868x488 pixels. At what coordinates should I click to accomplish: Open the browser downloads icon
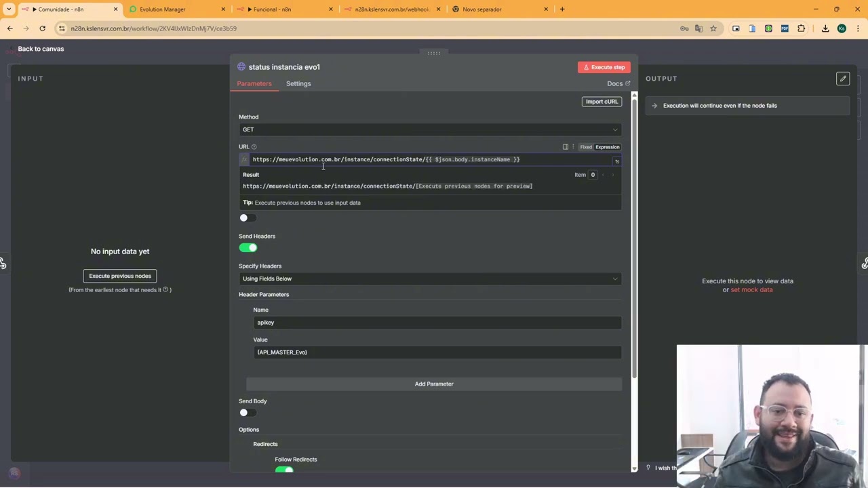[825, 28]
